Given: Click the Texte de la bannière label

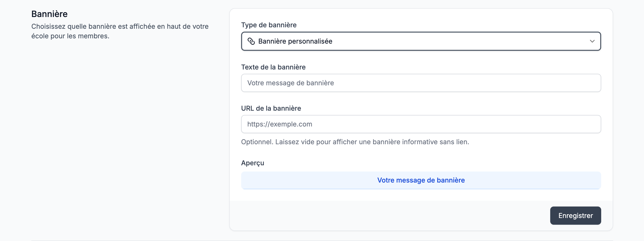Looking at the screenshot, I should [273, 67].
